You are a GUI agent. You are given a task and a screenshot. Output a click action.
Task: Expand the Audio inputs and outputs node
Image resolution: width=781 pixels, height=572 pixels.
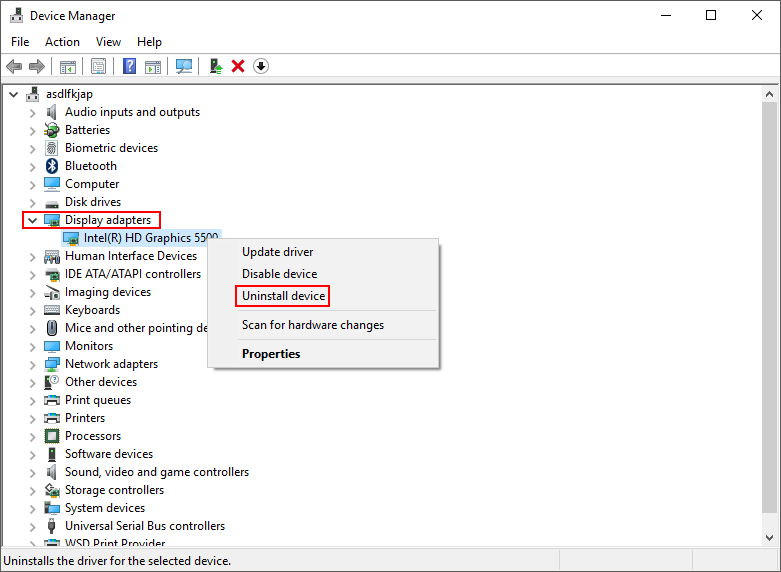point(33,113)
